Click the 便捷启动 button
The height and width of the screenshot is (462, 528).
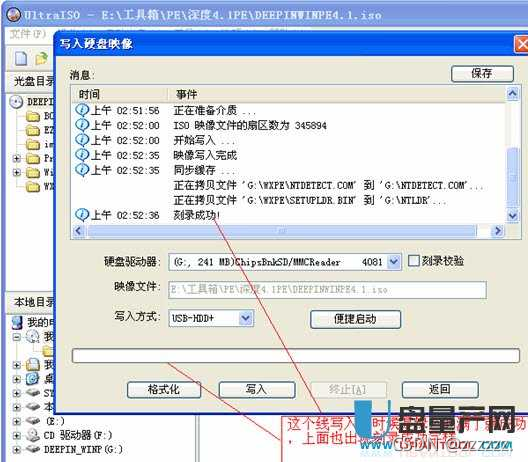point(355,319)
